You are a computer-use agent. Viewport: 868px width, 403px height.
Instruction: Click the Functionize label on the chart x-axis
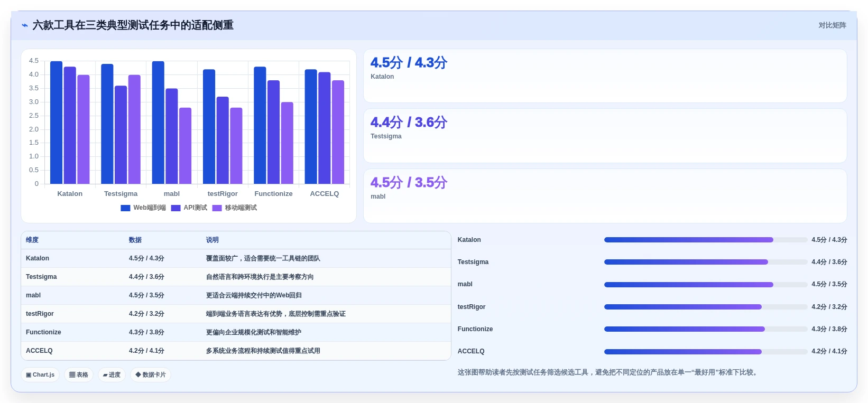point(273,194)
